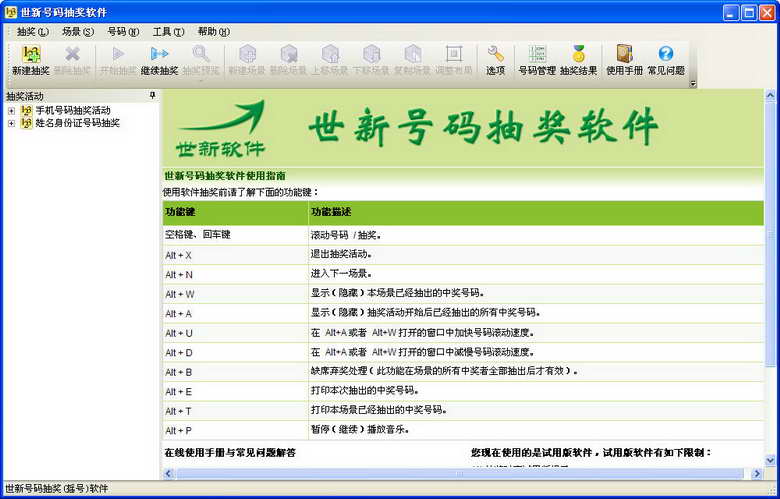Click the 世新软件 arrow logo

click(221, 129)
